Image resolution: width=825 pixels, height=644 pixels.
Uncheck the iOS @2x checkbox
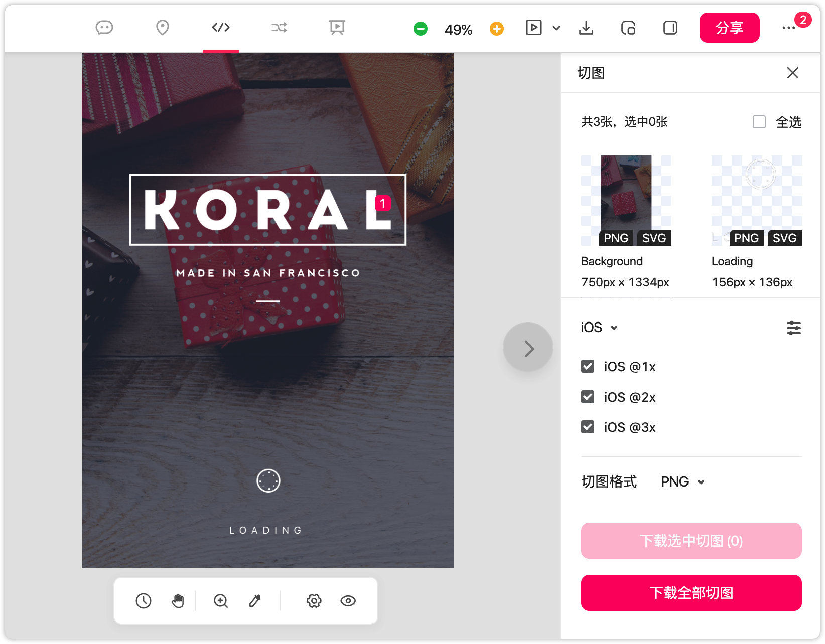pyautogui.click(x=588, y=397)
